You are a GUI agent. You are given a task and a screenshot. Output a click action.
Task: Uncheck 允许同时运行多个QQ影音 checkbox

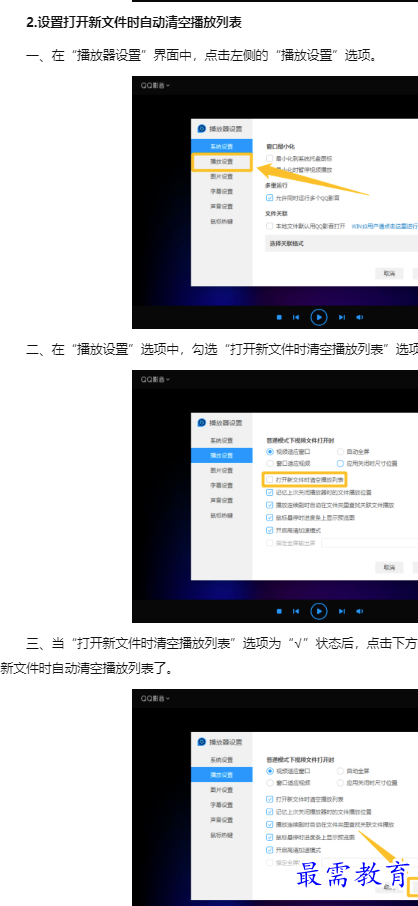(x=269, y=198)
